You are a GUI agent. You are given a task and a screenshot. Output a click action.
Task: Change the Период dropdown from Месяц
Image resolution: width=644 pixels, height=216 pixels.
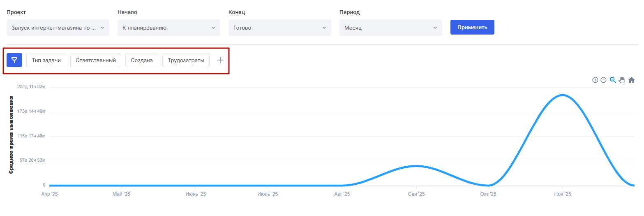(x=391, y=28)
